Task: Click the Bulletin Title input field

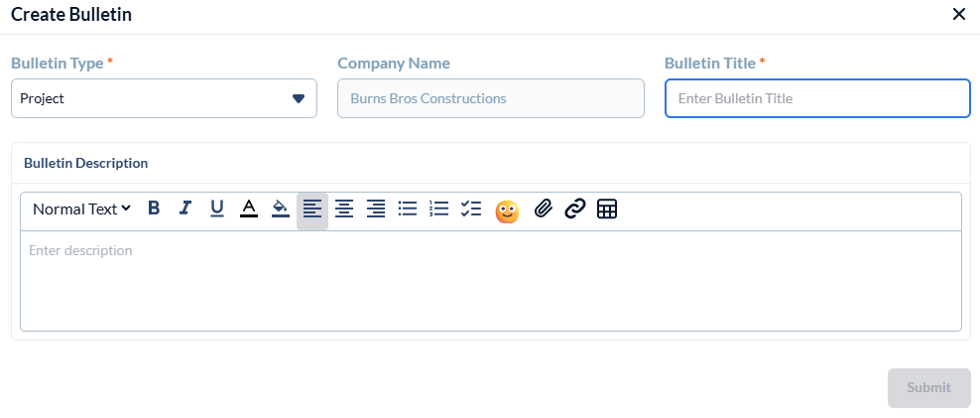Action: tap(817, 98)
